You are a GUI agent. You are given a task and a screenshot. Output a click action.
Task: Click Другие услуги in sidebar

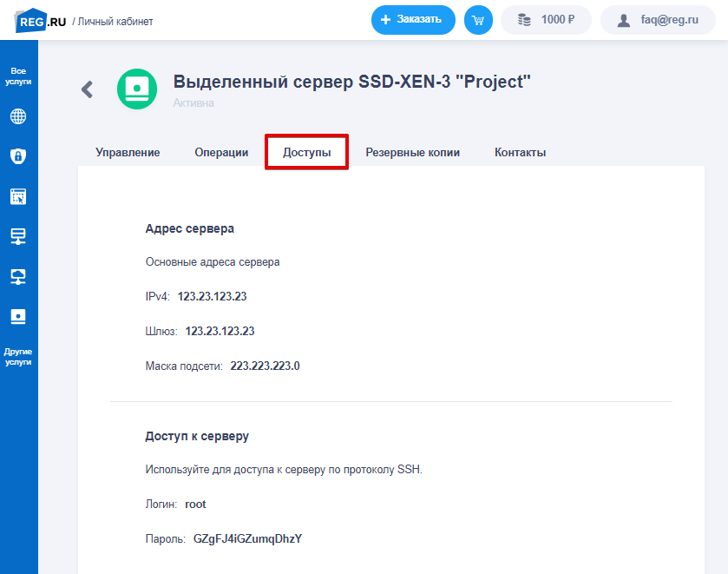[x=18, y=356]
